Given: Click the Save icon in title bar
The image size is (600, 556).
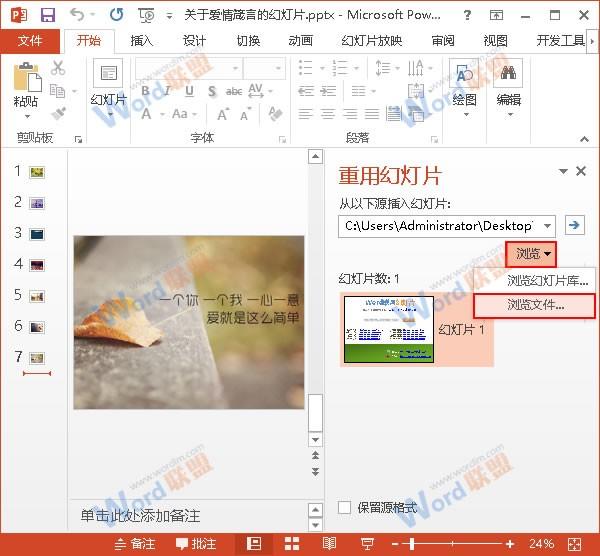Looking at the screenshot, I should coord(48,15).
